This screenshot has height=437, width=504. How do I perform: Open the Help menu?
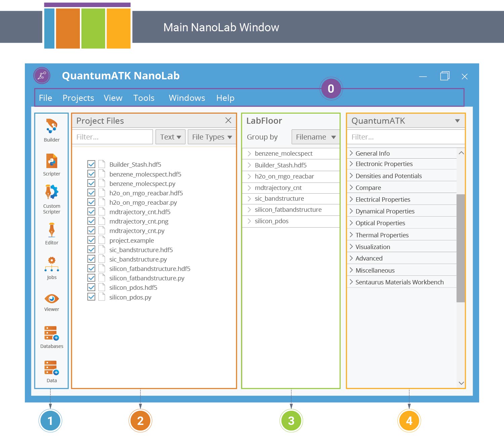click(225, 98)
